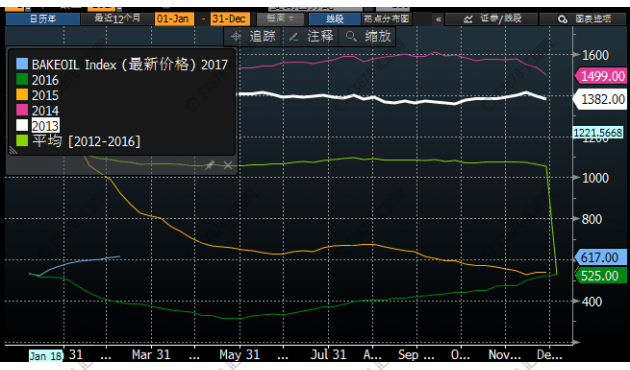Image resolution: width=630 pixels, height=370 pixels.
Task: Select the 2016 legend label
Action: tap(45, 80)
